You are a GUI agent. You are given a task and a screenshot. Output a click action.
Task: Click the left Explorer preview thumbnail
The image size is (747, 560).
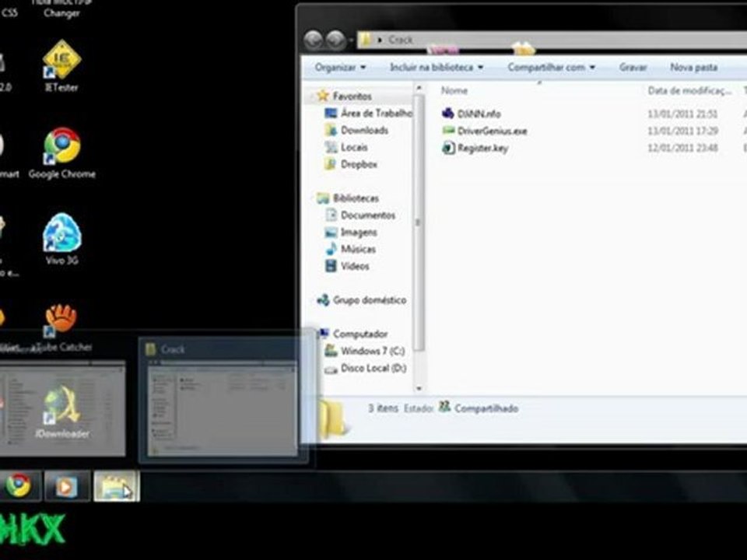coord(62,408)
